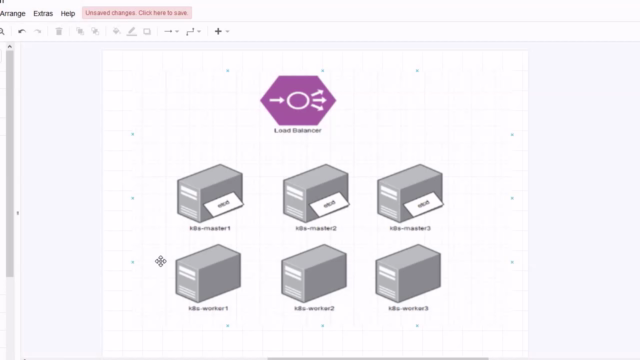Screen dimensions: 640x360
Task: Open the Help menu
Action: click(68, 13)
